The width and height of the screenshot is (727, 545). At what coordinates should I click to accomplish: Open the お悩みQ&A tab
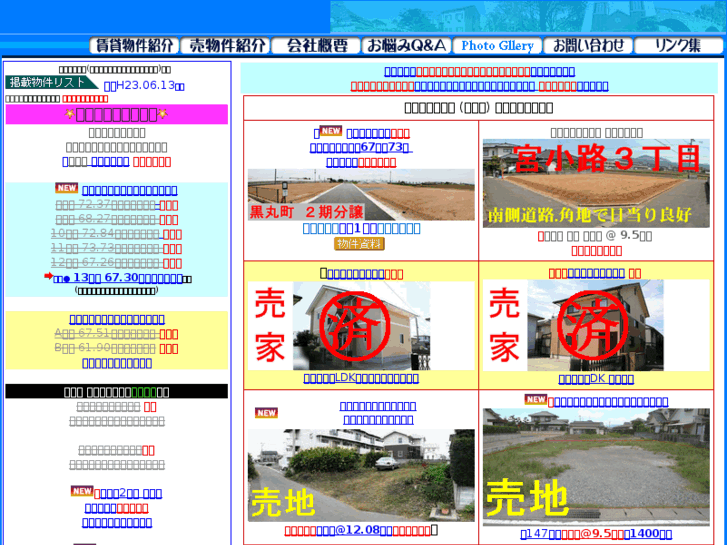(407, 45)
